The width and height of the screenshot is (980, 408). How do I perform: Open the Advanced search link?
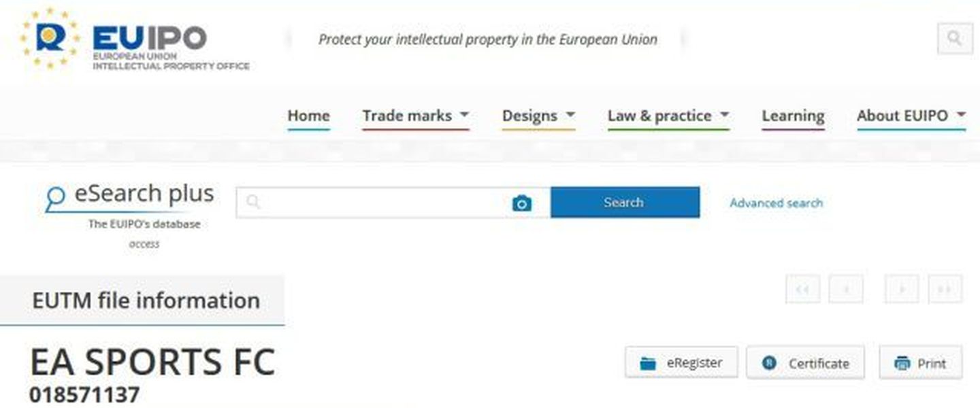click(776, 203)
